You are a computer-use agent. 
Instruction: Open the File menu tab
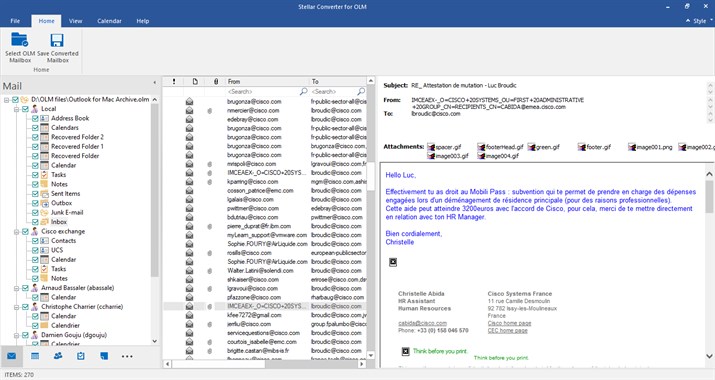pyautogui.click(x=15, y=21)
